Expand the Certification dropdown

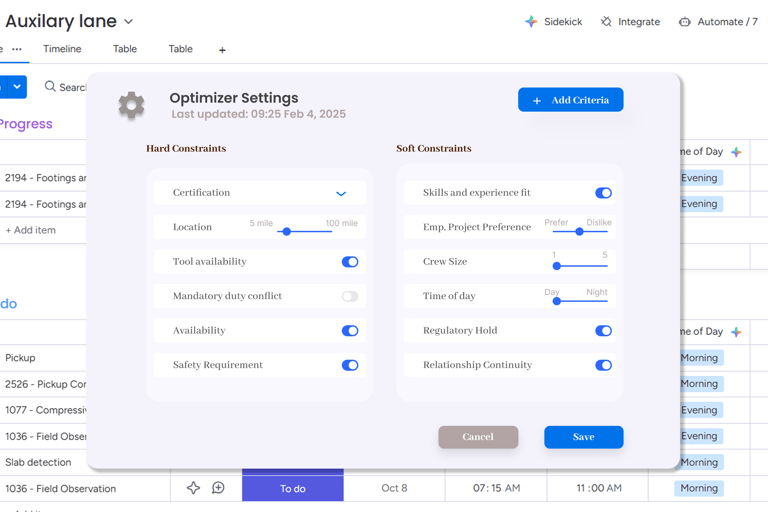click(x=341, y=193)
